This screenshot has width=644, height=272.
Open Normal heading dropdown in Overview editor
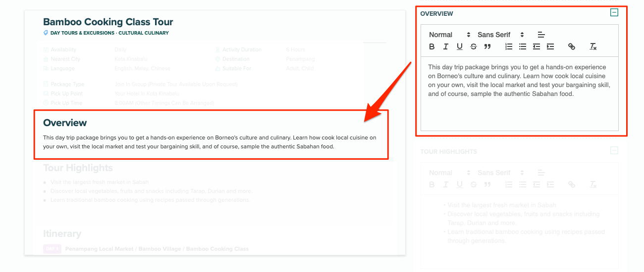tap(449, 35)
